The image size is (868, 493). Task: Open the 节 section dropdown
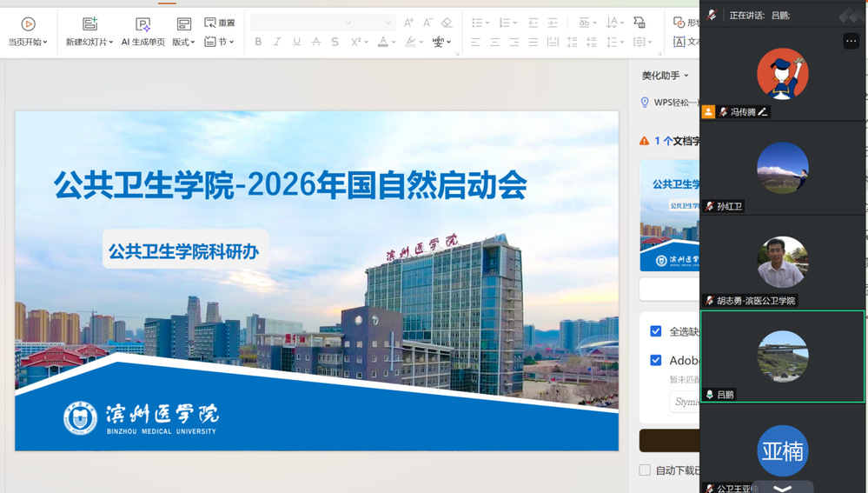point(220,42)
